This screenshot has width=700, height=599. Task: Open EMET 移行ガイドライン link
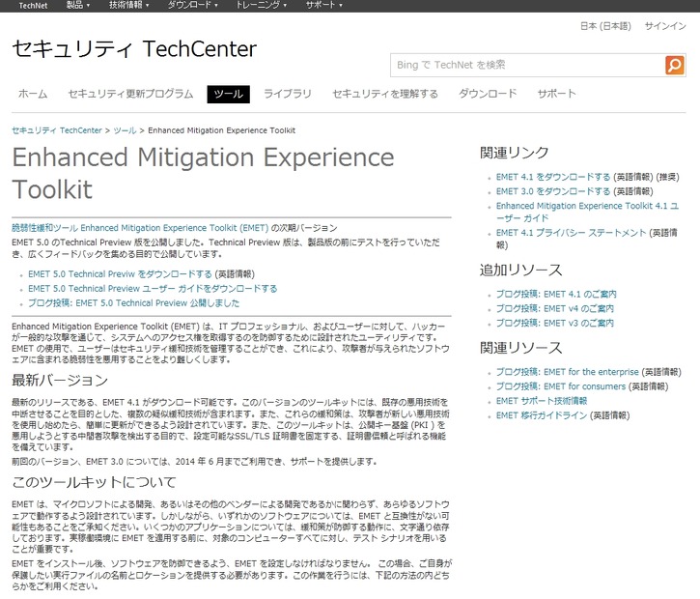[x=542, y=415]
